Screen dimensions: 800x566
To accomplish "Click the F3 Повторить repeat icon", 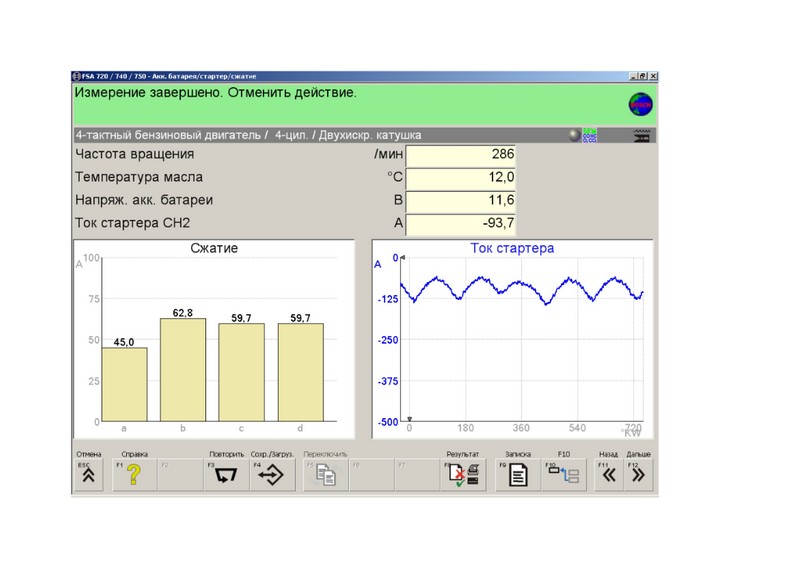I will tap(224, 476).
